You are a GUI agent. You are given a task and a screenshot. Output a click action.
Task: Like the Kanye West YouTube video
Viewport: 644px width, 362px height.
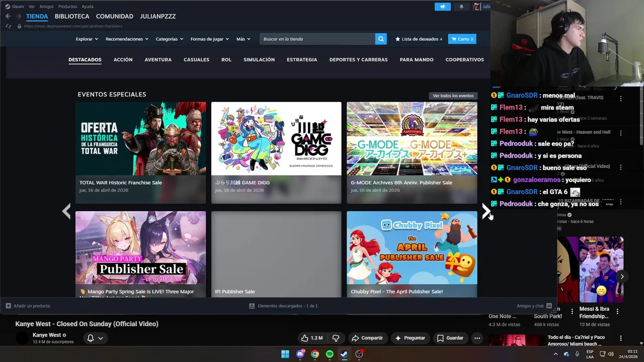pyautogui.click(x=312, y=338)
